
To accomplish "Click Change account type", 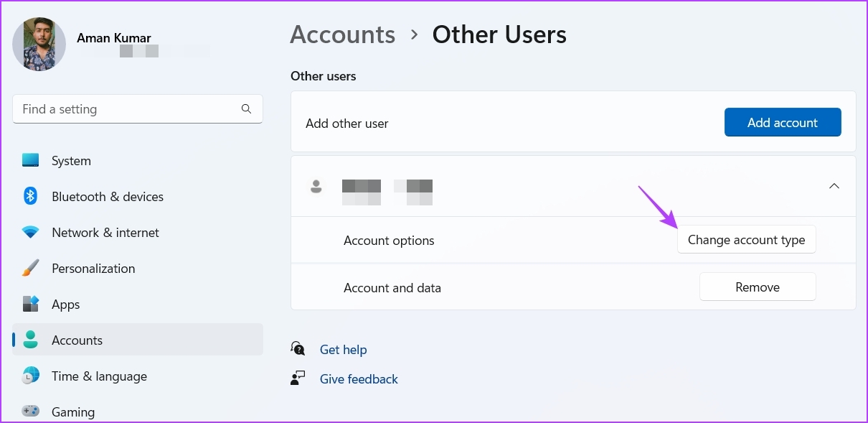I will click(746, 239).
